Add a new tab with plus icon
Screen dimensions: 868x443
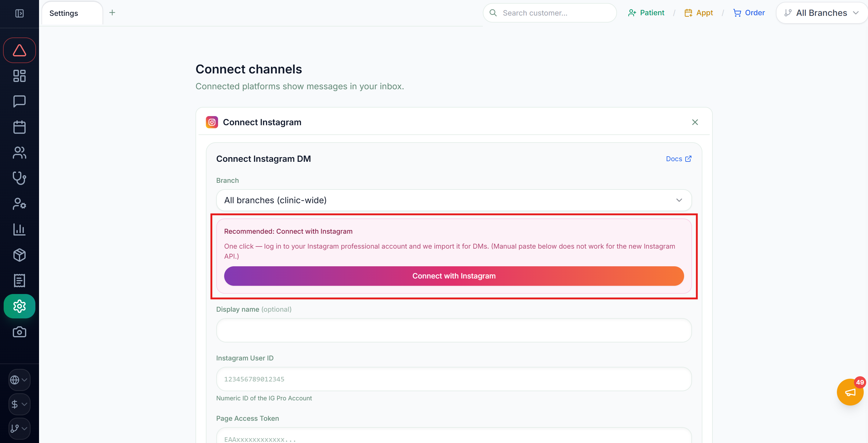pyautogui.click(x=112, y=13)
